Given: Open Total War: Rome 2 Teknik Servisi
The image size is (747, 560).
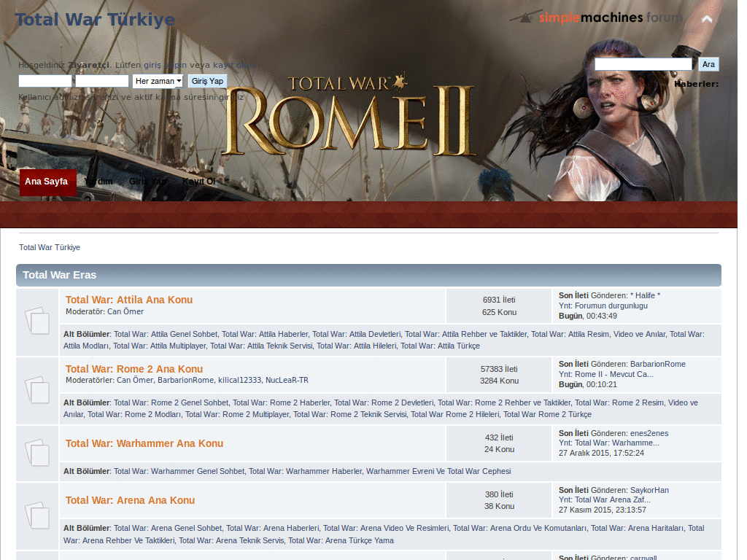Looking at the screenshot, I should click(350, 414).
